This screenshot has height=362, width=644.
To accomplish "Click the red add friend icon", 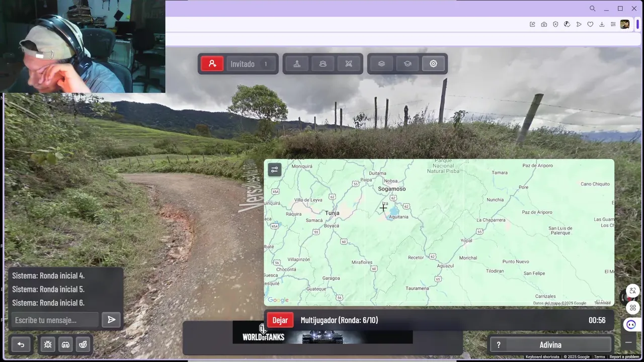I will pyautogui.click(x=212, y=64).
